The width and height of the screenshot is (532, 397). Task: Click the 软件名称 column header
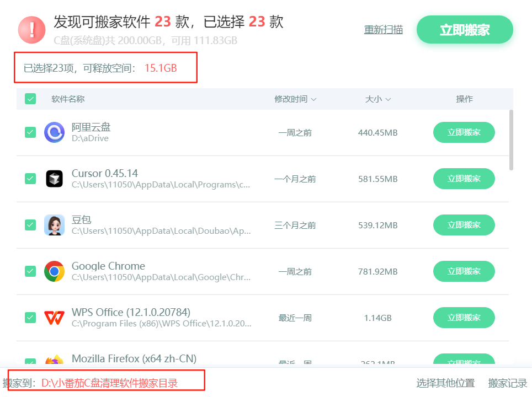[68, 99]
